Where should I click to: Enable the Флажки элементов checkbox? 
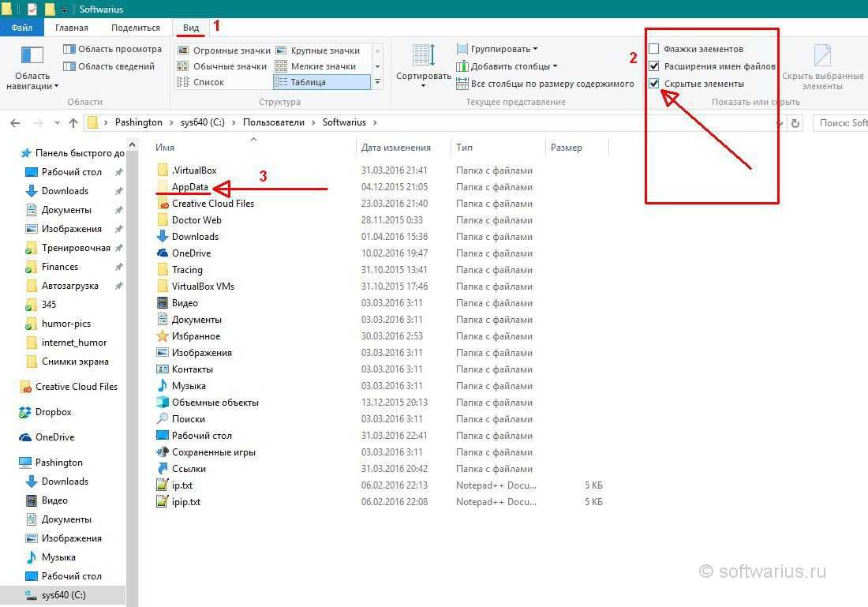coord(653,49)
